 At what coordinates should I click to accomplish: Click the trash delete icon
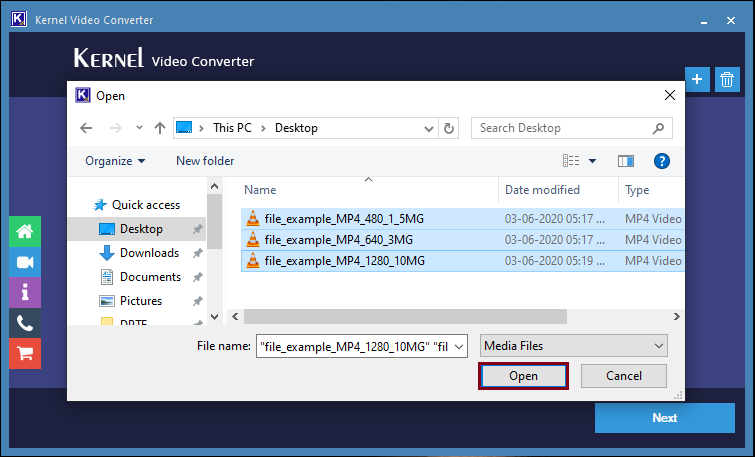click(727, 79)
